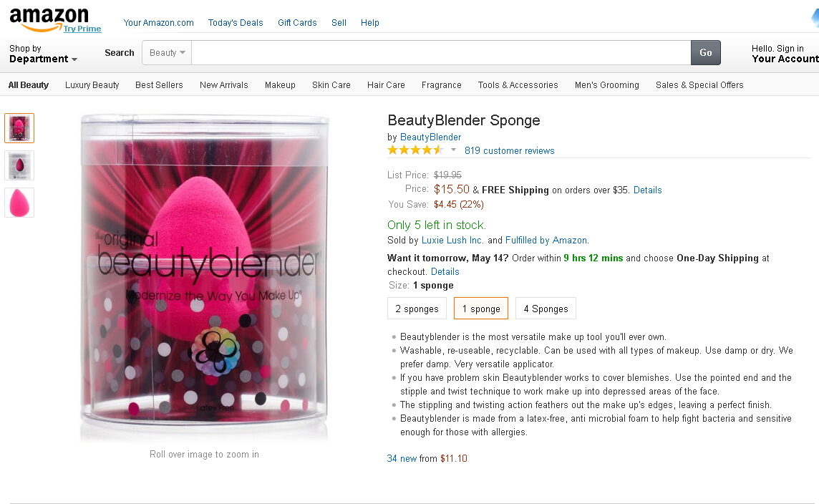
Task: Open the Skin Care category tab
Action: [x=331, y=84]
